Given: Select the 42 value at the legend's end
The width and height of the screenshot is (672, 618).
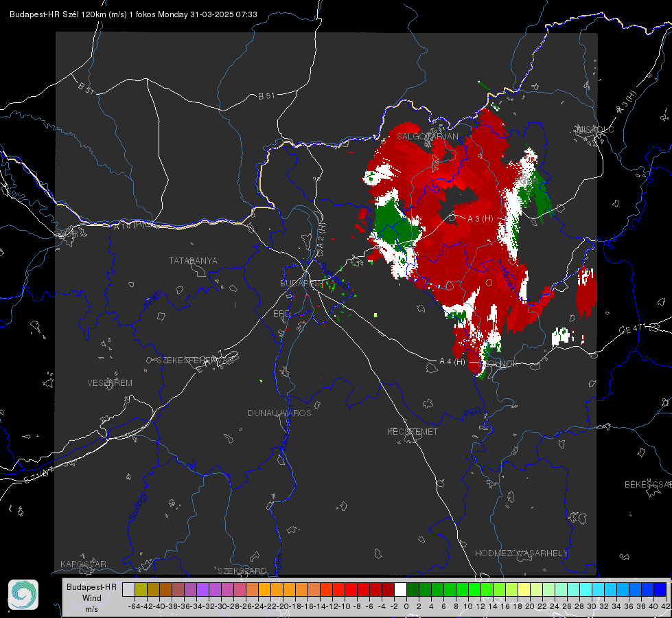Looking at the screenshot, I should [x=665, y=606].
